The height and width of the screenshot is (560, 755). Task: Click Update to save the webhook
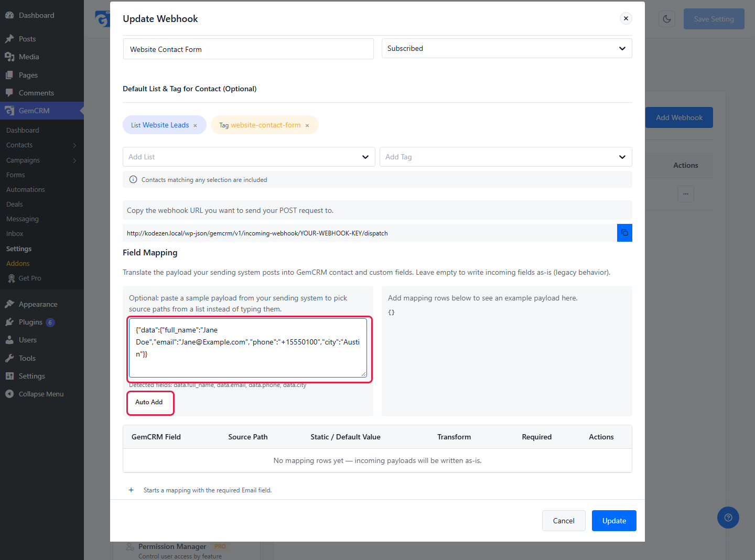tap(614, 521)
